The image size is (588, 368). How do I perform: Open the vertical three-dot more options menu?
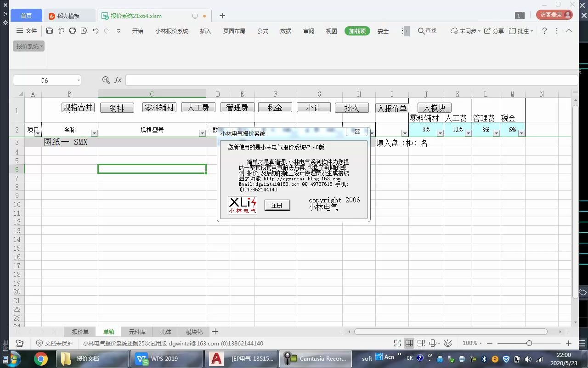point(557,31)
